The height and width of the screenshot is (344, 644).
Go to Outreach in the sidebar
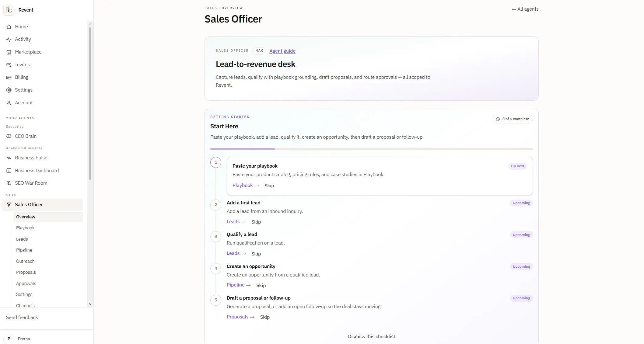tap(48, 261)
